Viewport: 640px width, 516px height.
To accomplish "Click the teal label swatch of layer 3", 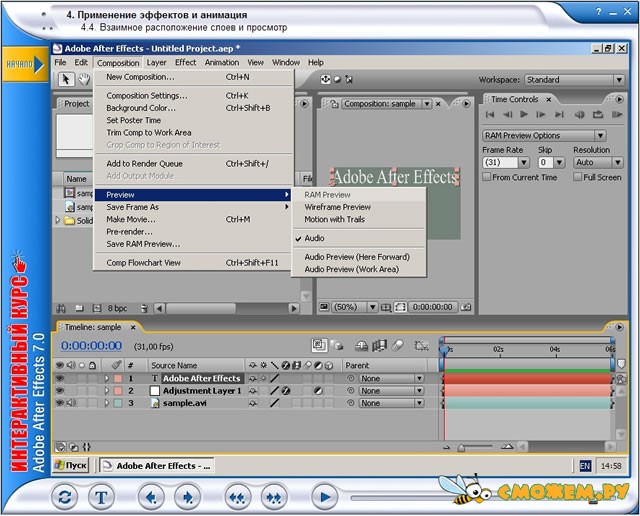I will [118, 403].
